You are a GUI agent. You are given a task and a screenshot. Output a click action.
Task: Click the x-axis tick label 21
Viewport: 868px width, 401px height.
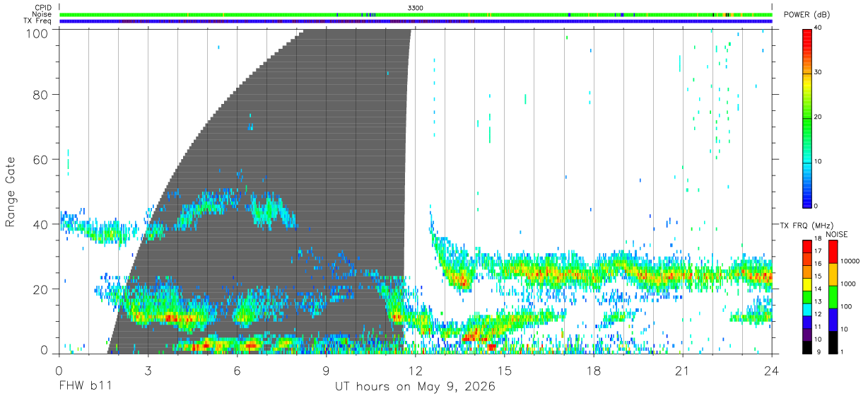point(683,370)
